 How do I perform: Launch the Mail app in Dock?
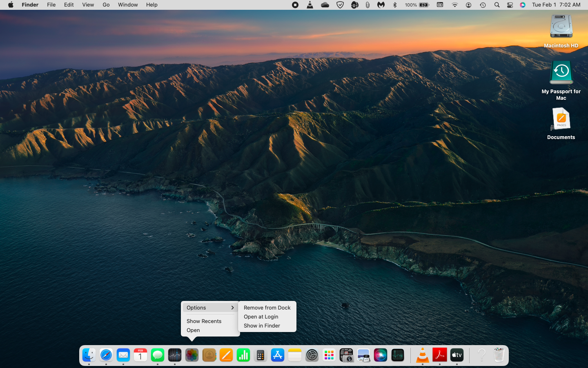coord(123,355)
